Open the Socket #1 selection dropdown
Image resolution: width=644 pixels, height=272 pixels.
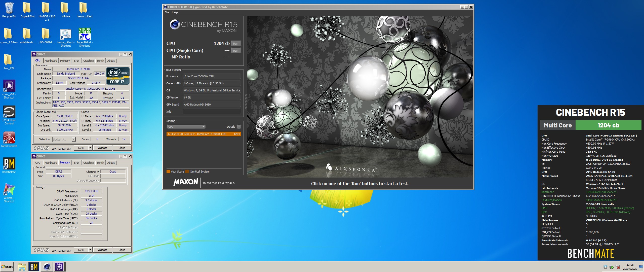[64, 139]
